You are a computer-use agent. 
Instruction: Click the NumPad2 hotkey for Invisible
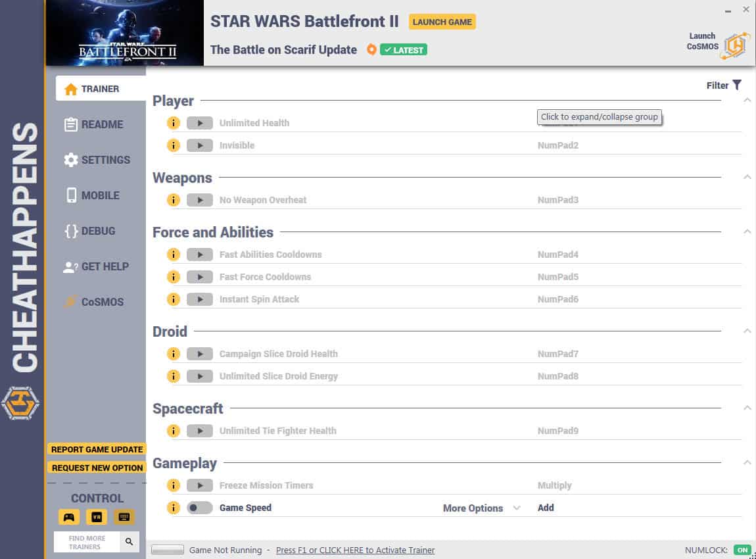click(558, 145)
